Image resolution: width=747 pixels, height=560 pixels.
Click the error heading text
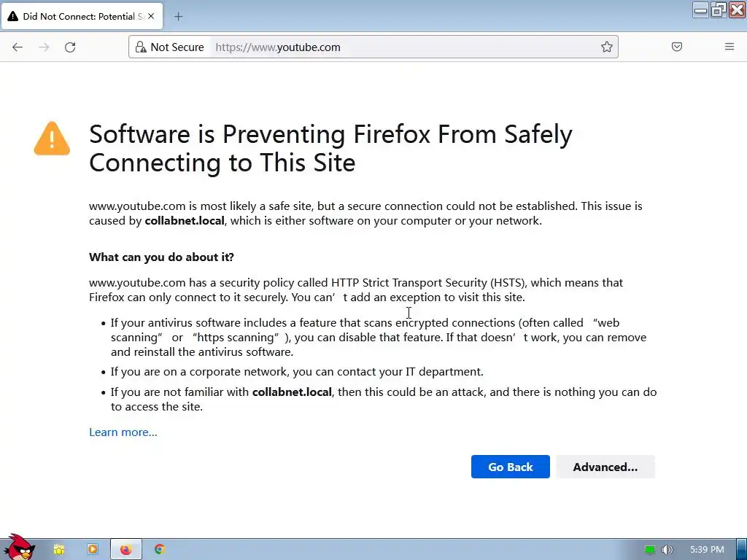click(330, 148)
